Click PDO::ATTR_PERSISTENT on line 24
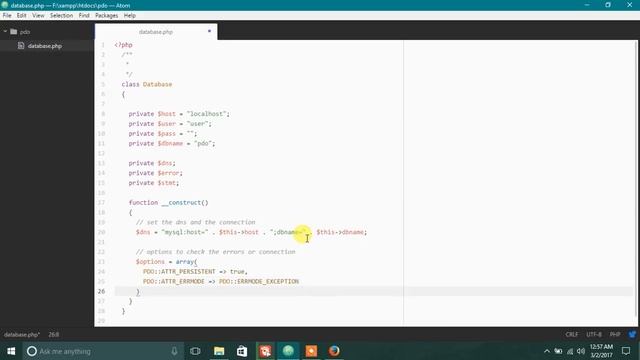 [179, 271]
